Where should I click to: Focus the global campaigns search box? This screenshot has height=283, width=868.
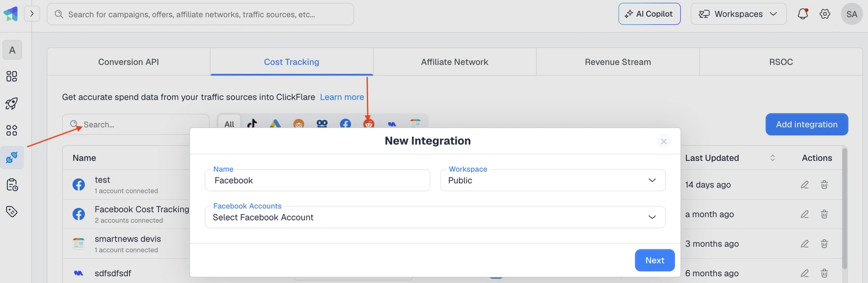pyautogui.click(x=200, y=14)
